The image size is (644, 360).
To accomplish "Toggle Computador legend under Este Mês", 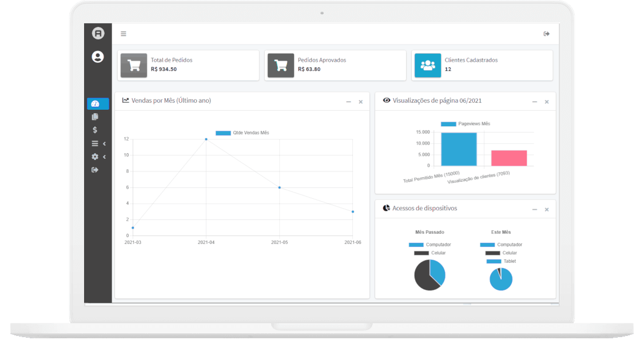I will (501, 245).
